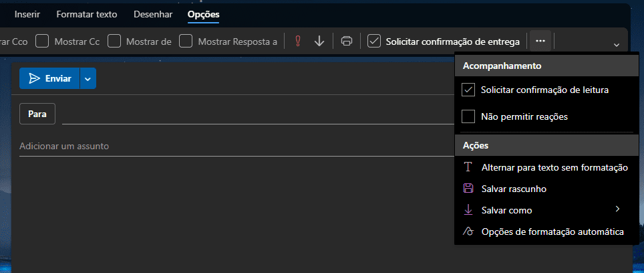
Task: Expand the ribbon with the chevron
Action: click(x=616, y=45)
